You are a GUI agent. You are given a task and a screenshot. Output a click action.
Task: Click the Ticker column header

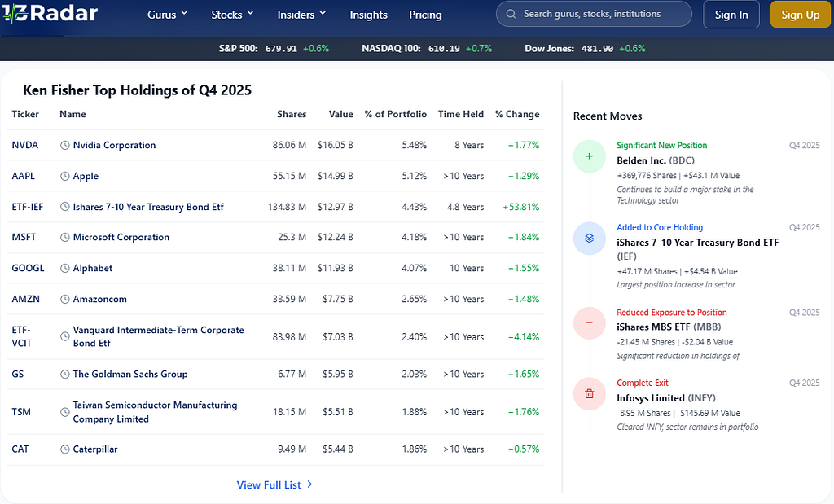coord(25,114)
